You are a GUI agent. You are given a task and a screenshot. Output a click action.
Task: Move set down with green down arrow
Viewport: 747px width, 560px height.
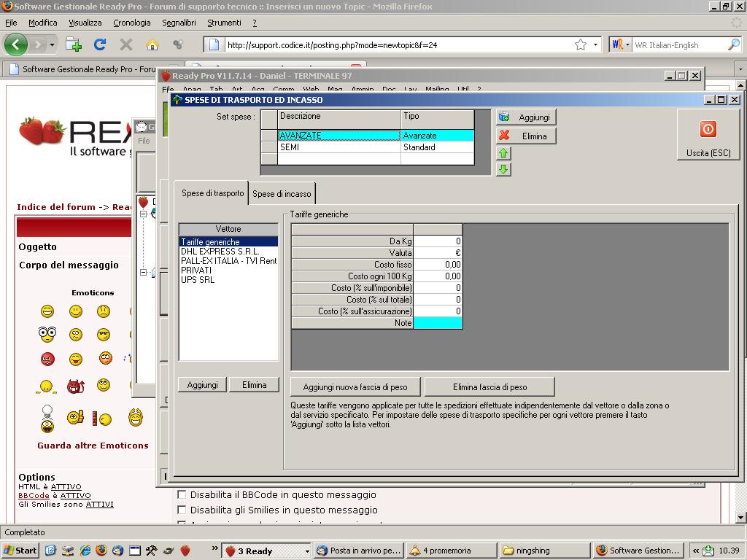(503, 169)
